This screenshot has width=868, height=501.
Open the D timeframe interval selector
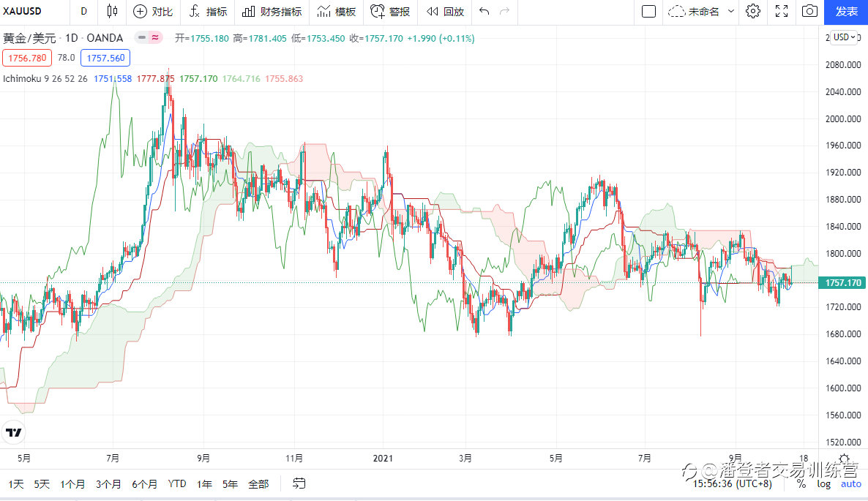83,11
